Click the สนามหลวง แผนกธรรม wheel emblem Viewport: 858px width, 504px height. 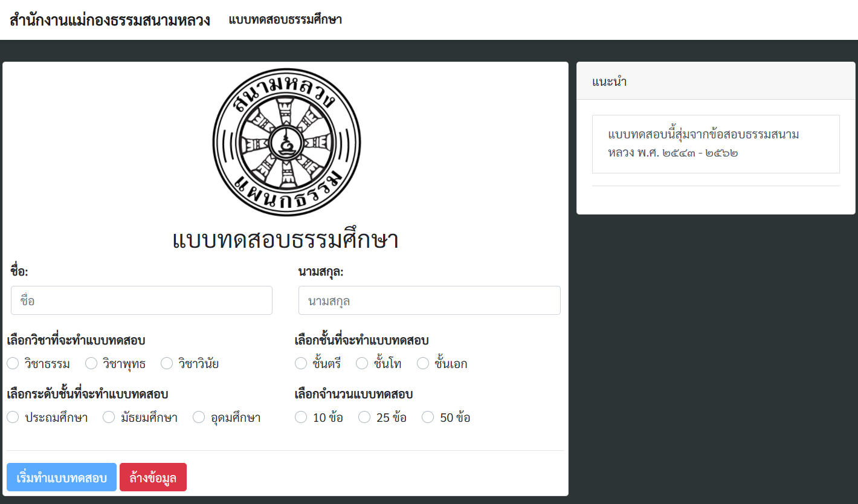click(286, 142)
